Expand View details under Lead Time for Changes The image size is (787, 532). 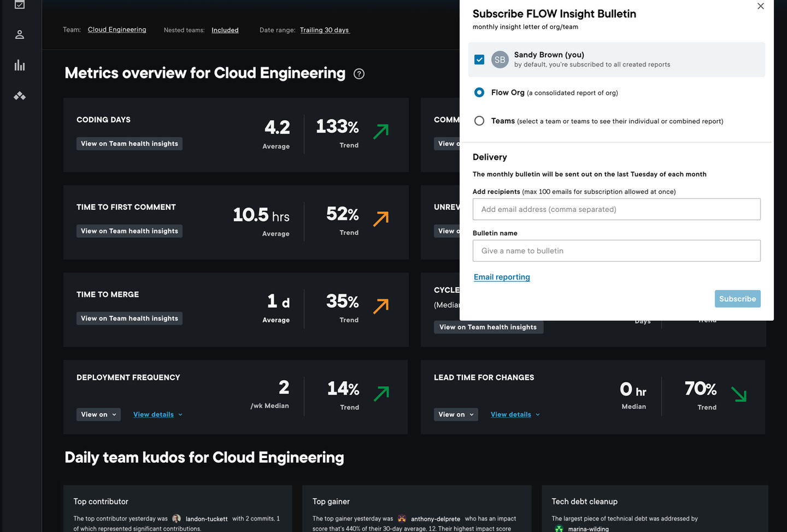515,415
